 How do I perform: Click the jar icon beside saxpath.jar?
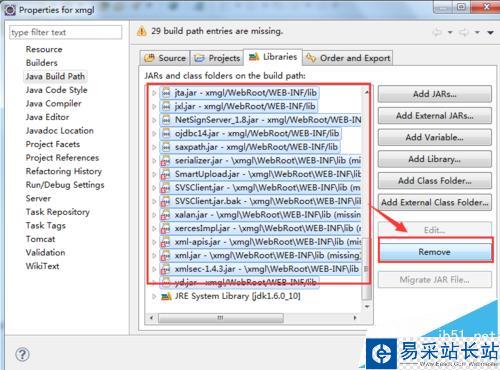tap(166, 147)
